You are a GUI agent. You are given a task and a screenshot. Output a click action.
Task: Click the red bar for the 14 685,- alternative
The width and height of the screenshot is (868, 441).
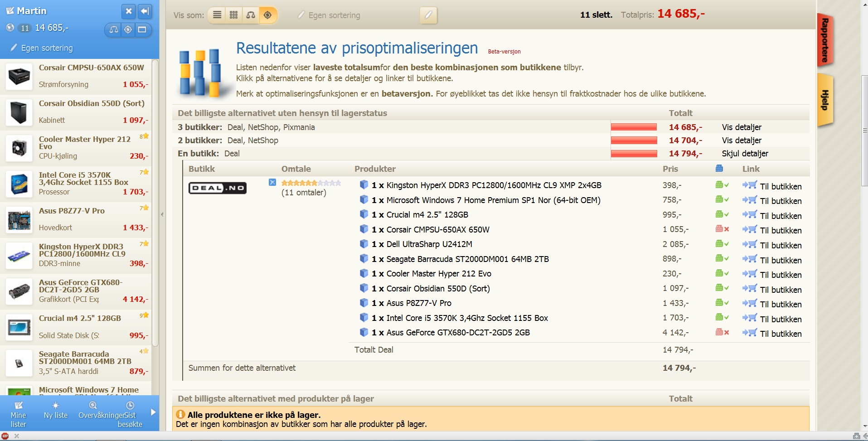coord(634,127)
